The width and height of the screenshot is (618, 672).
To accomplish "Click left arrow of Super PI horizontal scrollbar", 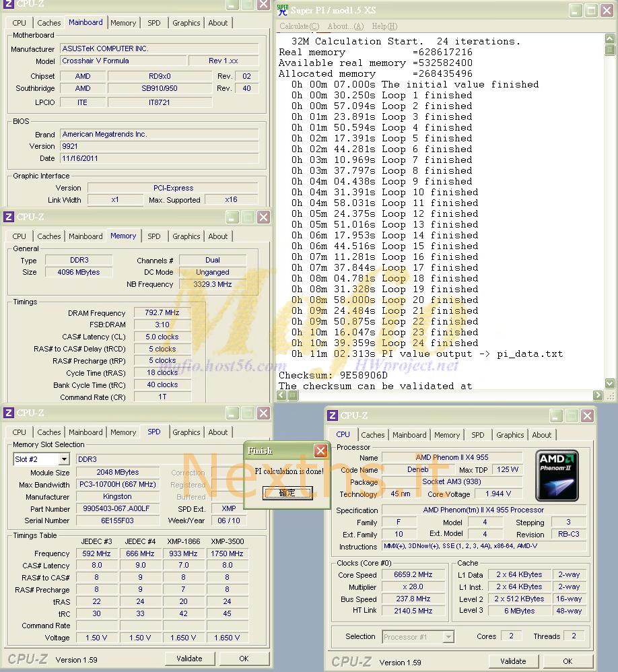I will click(x=281, y=395).
